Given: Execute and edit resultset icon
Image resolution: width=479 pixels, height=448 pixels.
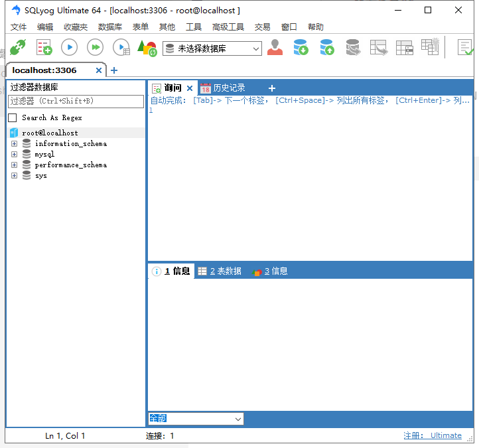Looking at the screenshot, I should (121, 47).
